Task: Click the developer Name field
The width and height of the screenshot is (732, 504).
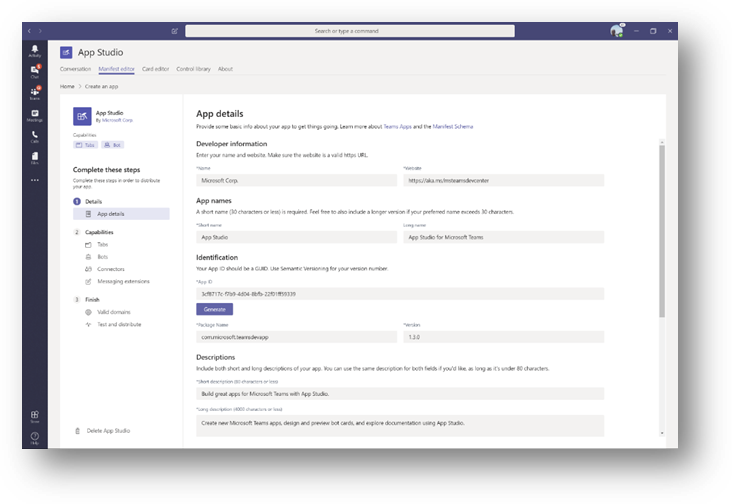Action: click(296, 181)
